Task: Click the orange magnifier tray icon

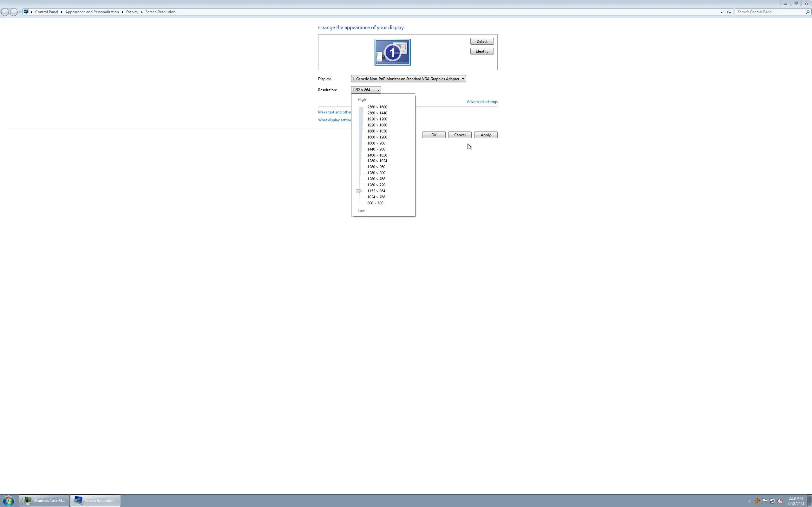Action: (x=757, y=501)
